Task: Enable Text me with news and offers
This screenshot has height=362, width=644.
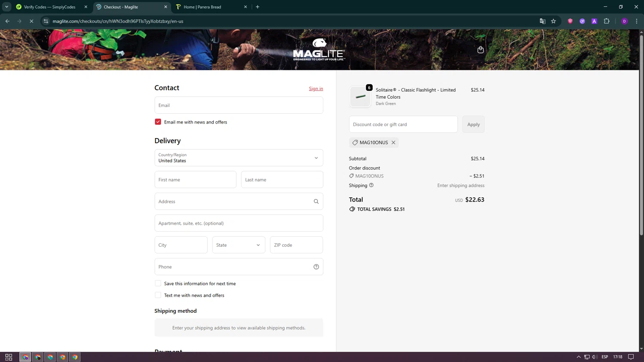Action: point(158,295)
